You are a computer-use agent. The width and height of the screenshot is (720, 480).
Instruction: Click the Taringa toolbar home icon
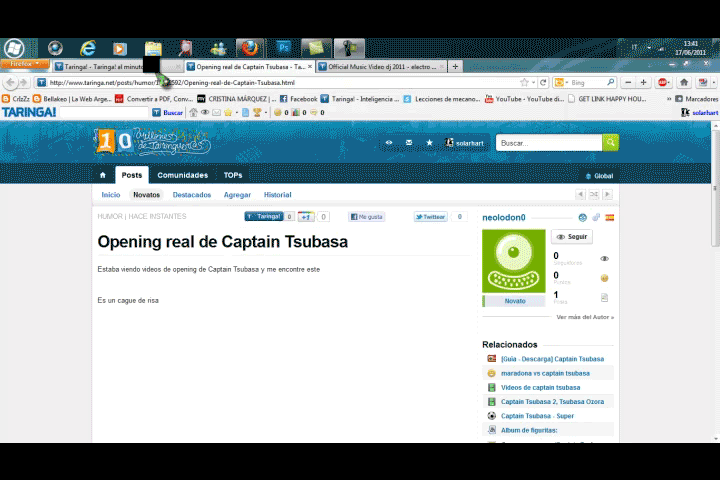coord(193,113)
